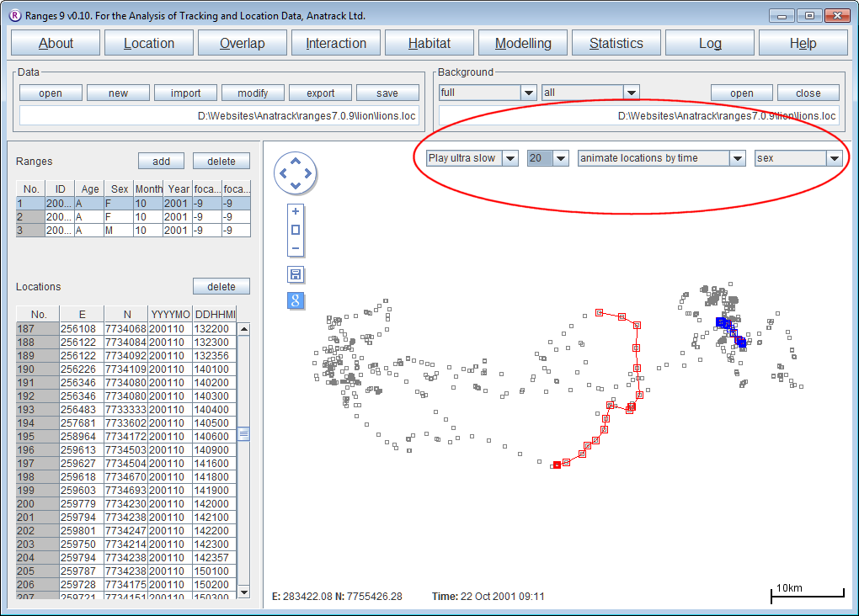This screenshot has width=859, height=616.
Task: Switch to the Statistics menu
Action: coord(616,44)
